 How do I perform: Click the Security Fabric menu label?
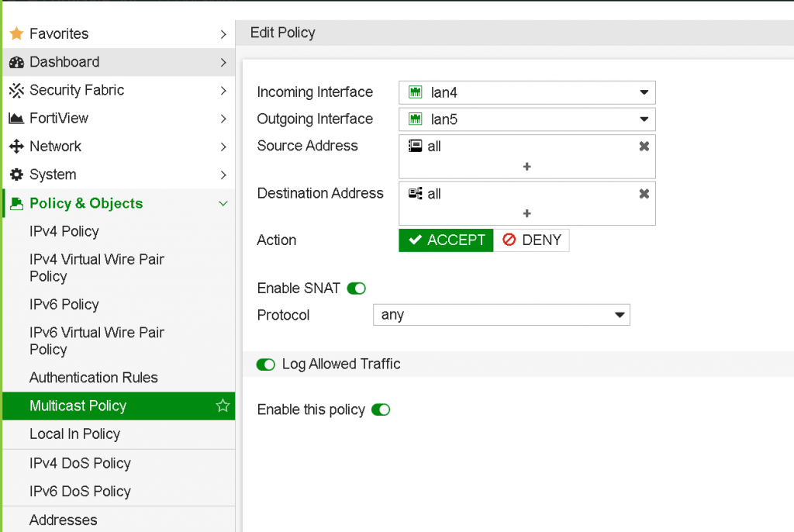pos(77,90)
